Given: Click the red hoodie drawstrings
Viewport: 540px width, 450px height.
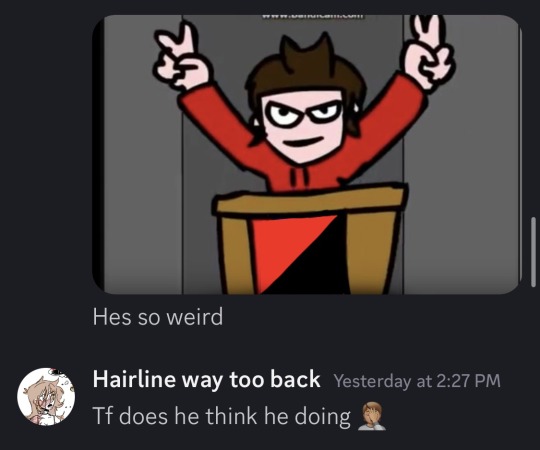Looking at the screenshot, I should coord(298,176).
